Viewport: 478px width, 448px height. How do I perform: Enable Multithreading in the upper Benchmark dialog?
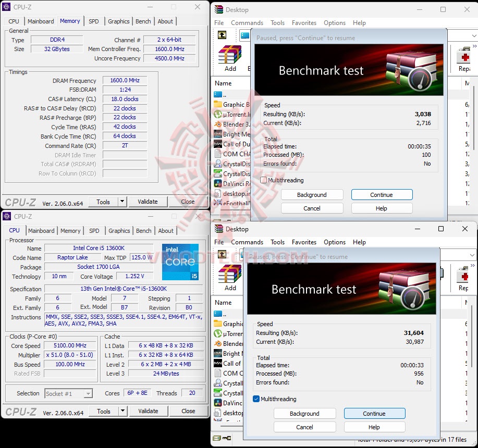tap(264, 180)
